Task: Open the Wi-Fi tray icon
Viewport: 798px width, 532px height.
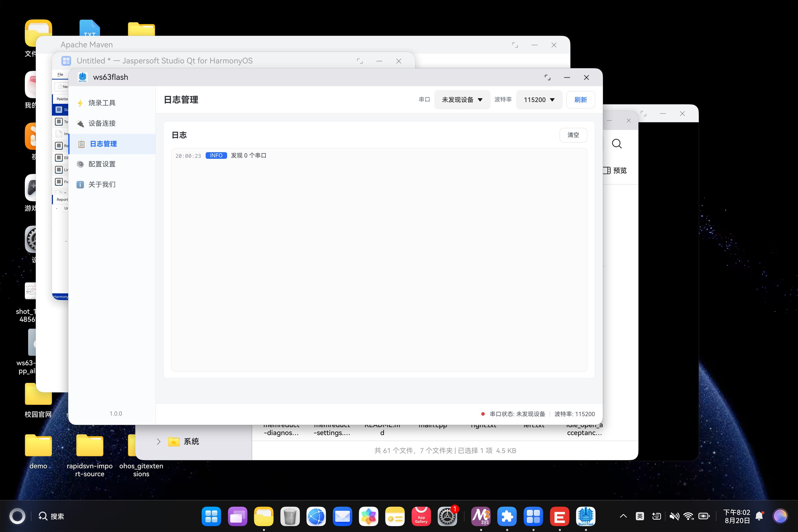Action: tap(689, 516)
